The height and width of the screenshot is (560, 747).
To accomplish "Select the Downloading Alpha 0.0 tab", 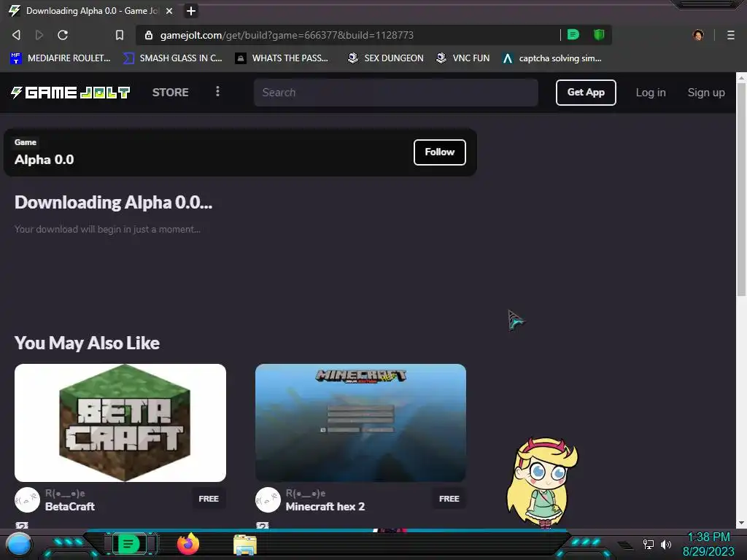I will click(x=91, y=11).
